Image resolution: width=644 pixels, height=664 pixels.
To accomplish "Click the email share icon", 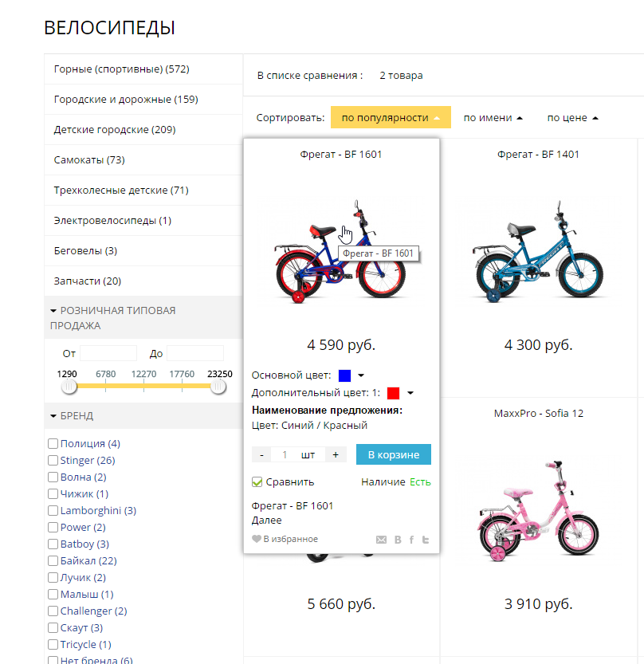I will pyautogui.click(x=381, y=540).
